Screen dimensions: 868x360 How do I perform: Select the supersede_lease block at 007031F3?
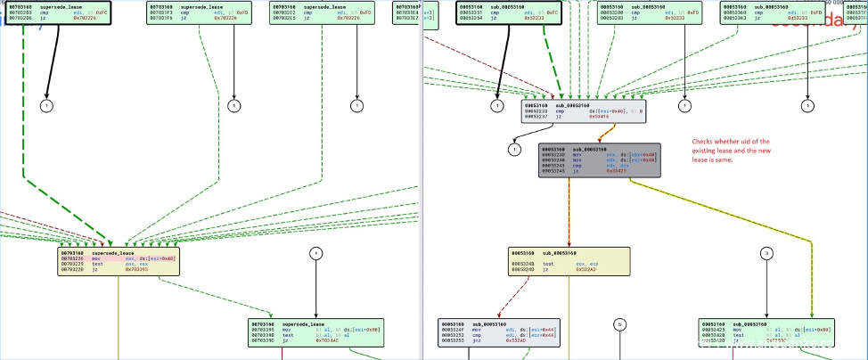(184, 12)
